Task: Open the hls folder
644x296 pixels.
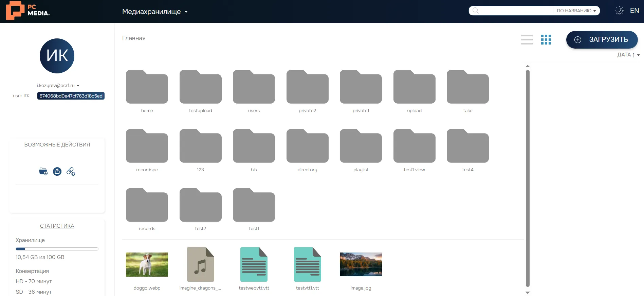Action: tap(254, 146)
